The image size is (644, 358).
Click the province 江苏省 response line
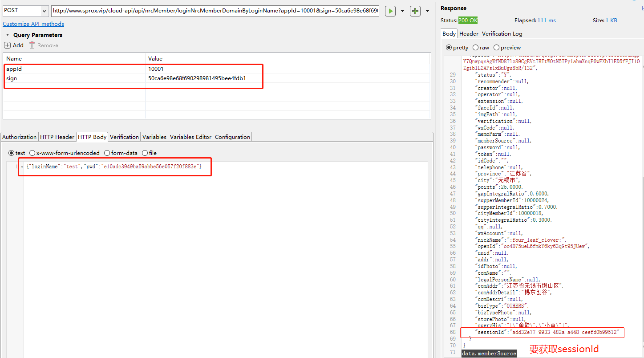(x=504, y=174)
